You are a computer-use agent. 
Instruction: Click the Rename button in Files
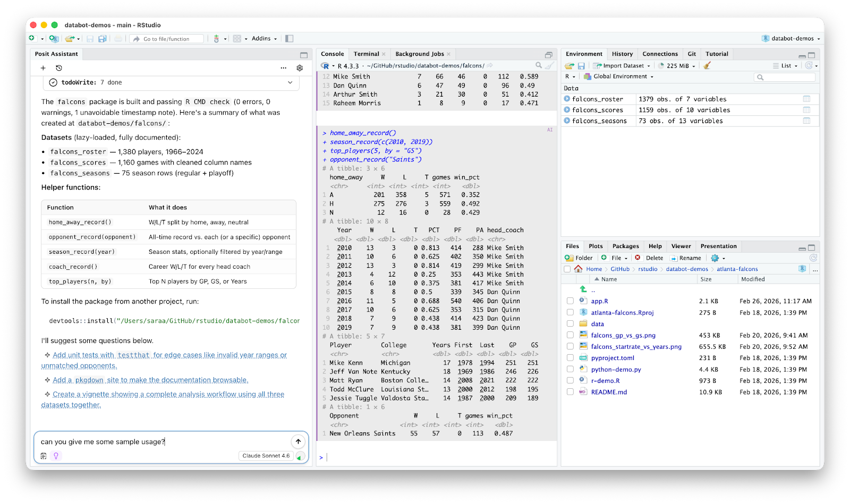pos(686,258)
